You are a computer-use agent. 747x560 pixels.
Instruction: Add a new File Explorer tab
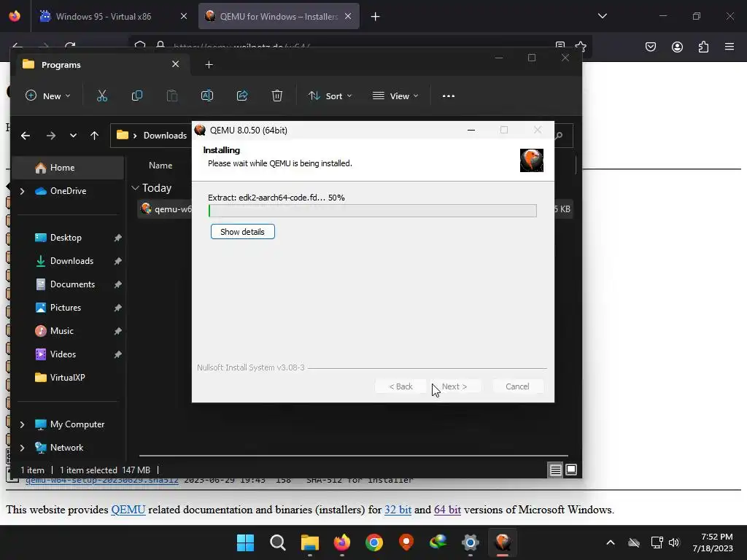pos(209,64)
